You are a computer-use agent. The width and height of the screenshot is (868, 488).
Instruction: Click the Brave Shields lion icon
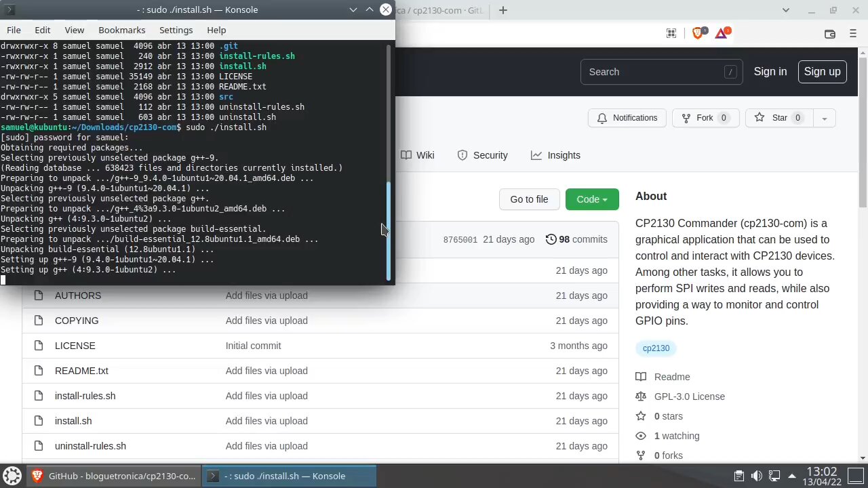pyautogui.click(x=698, y=33)
